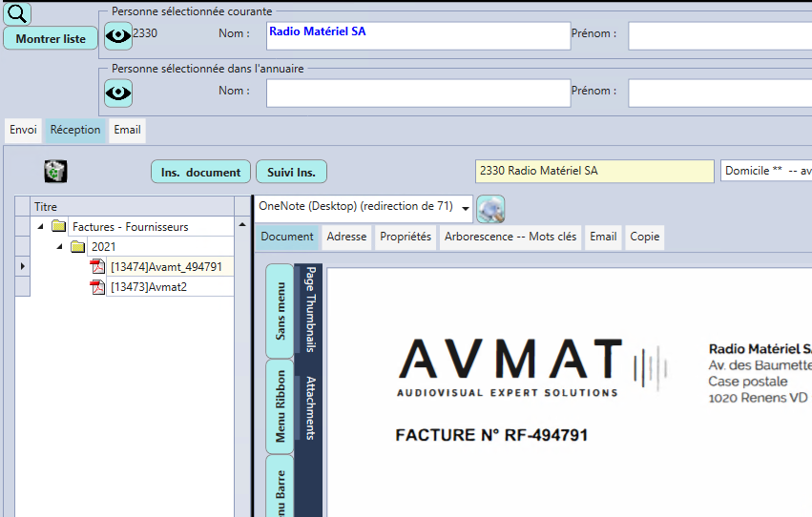
Task: Click the FACTURE N° RF-494791 heading
Action: [x=491, y=435]
